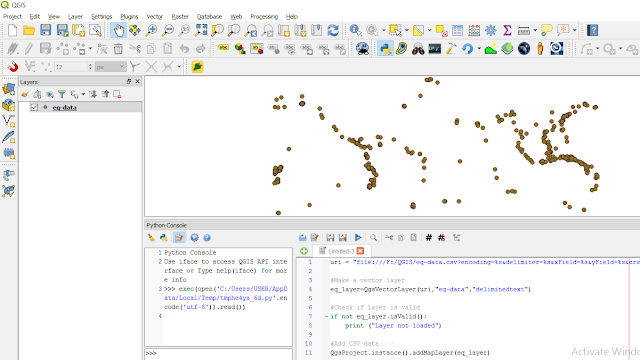Screen dimensions: 640x360
Task: Open the Database menu
Action: point(209,16)
